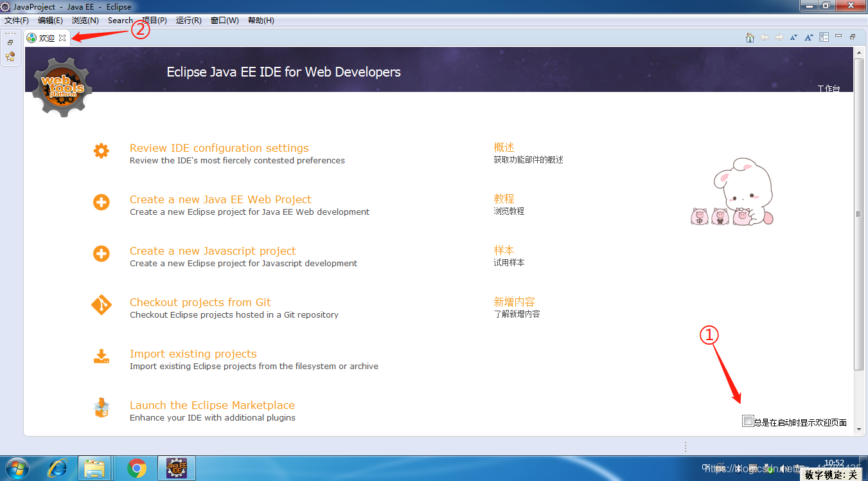Click the forward arrow in welcome toolbar
The height and width of the screenshot is (481, 868).
pyautogui.click(x=779, y=37)
